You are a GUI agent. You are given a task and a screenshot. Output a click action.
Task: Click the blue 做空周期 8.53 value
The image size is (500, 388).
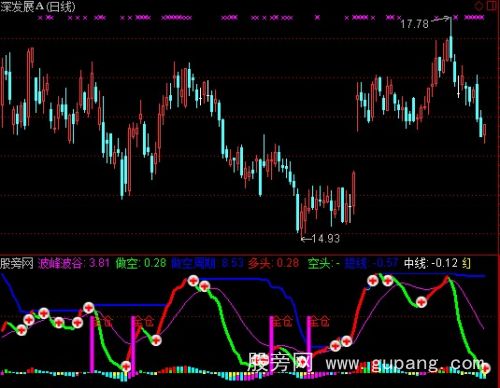(208, 263)
